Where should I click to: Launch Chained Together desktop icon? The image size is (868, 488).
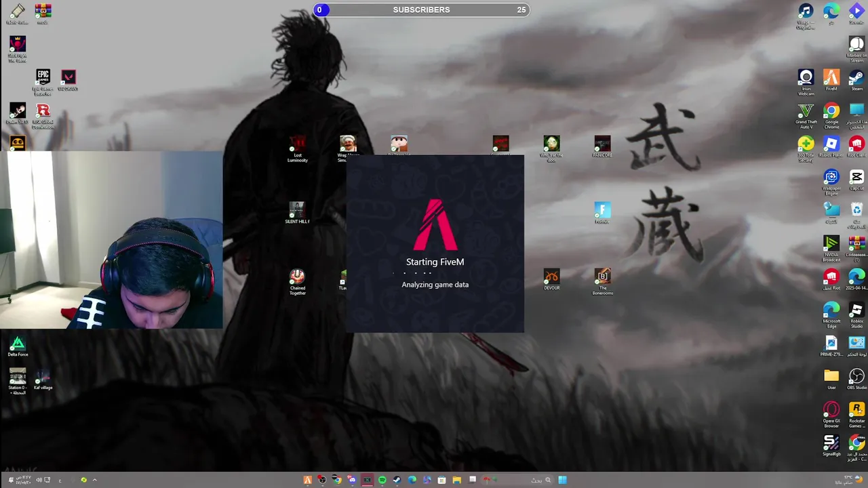298,282
